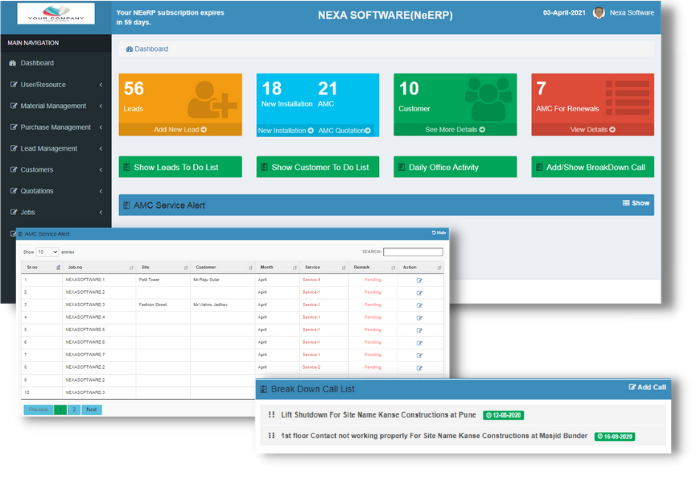View Details of AMC For Renewals
This screenshot has width=700, height=500.
[x=592, y=130]
